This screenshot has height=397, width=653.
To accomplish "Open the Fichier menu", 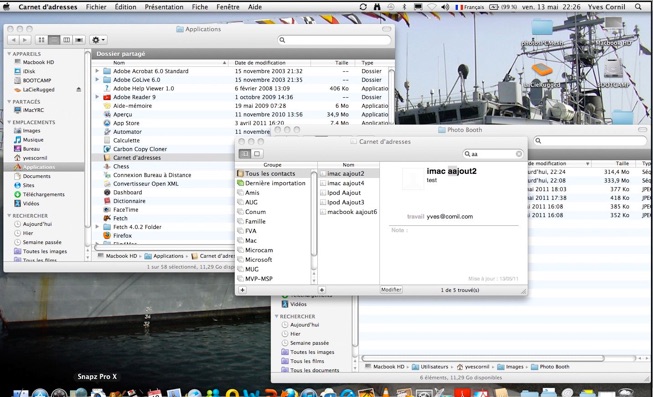I will pyautogui.click(x=96, y=7).
